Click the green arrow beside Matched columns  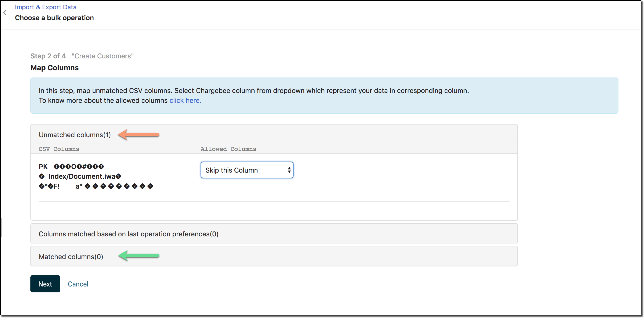pyautogui.click(x=139, y=256)
